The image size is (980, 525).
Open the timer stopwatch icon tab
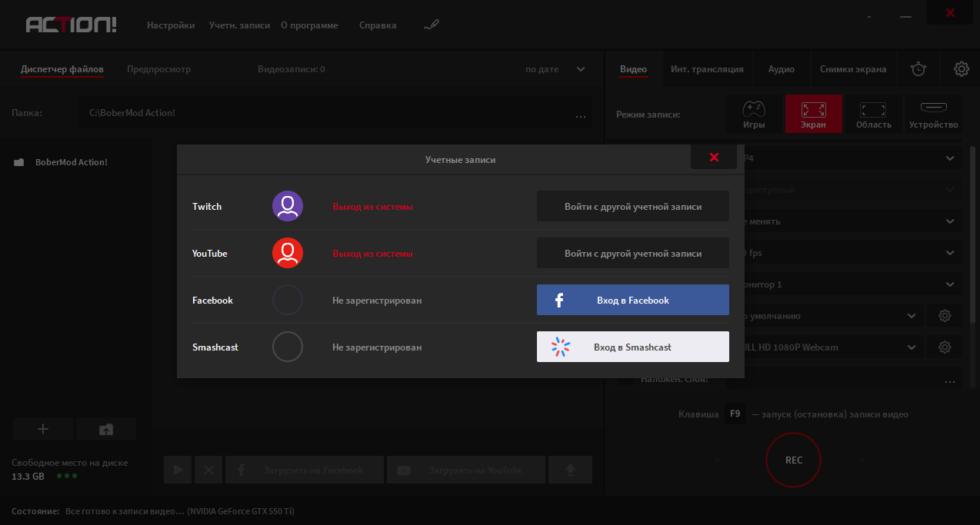coord(918,69)
